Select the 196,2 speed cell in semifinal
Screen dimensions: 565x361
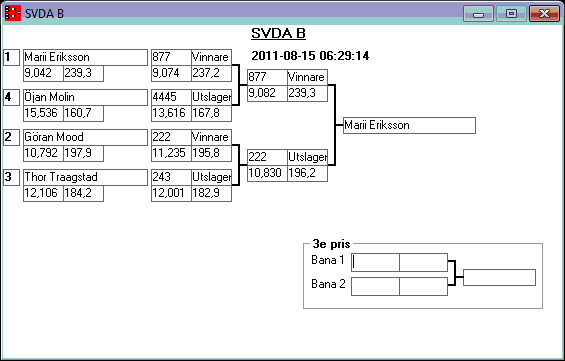[307, 173]
